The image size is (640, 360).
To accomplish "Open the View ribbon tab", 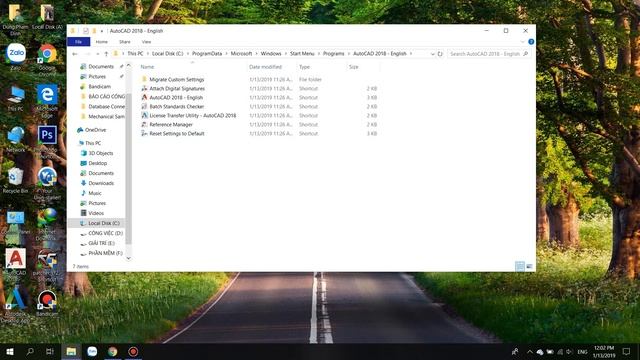I will click(x=146, y=42).
